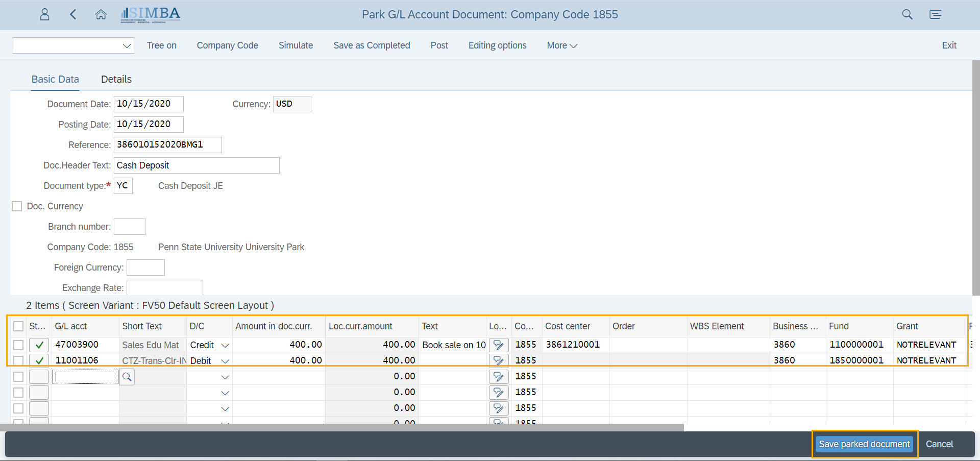This screenshot has height=461, width=980.
Task: Toggle select-all checkbox in items header
Action: tap(18, 326)
